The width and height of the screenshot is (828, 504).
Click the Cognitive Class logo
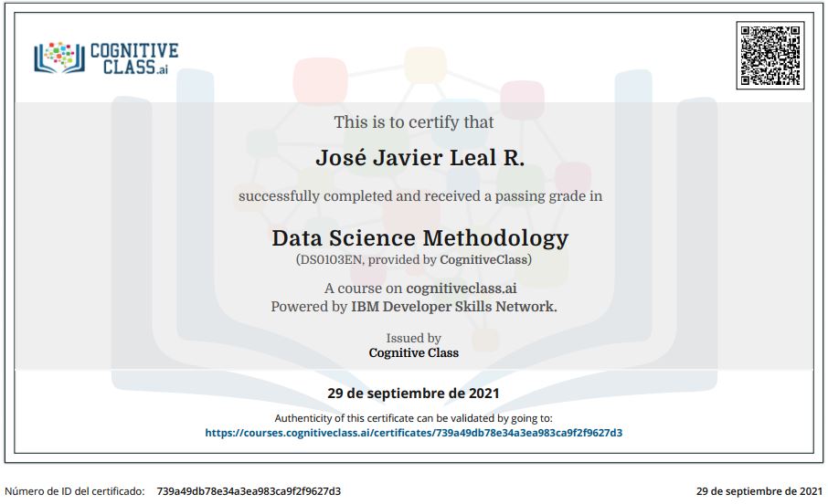point(106,58)
